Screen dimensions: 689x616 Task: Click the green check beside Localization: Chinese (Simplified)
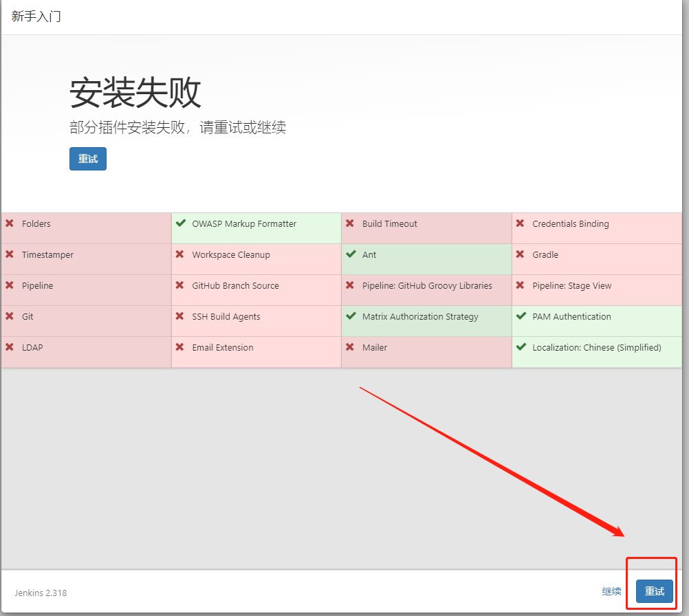pos(521,347)
